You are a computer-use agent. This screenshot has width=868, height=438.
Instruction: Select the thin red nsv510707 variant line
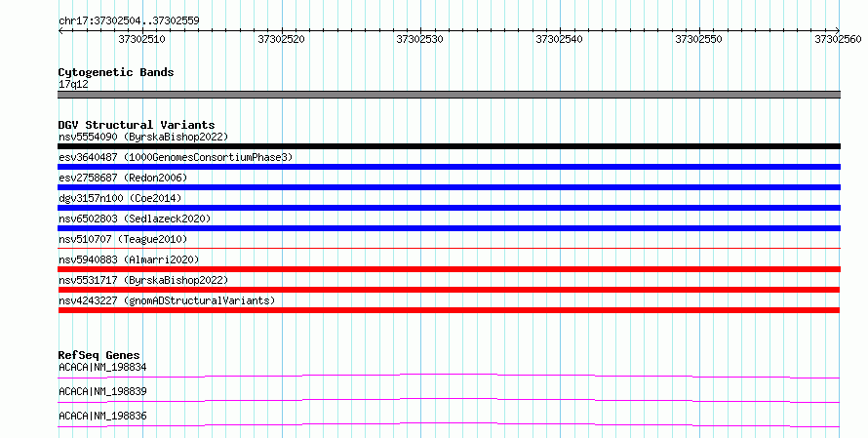coord(449,248)
